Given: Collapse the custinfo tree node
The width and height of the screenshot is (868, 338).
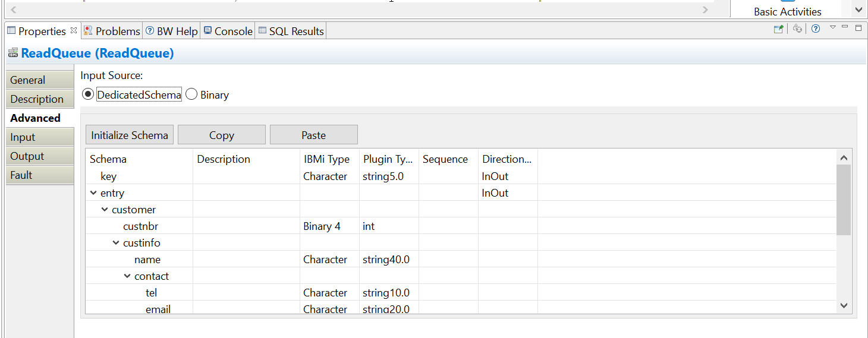Looking at the screenshot, I should coord(116,243).
